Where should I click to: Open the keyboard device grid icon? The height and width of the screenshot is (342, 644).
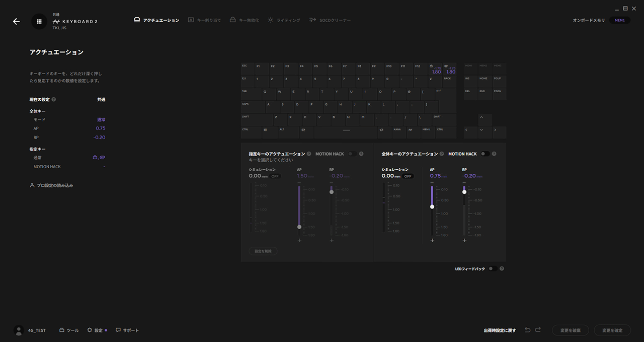(x=39, y=21)
